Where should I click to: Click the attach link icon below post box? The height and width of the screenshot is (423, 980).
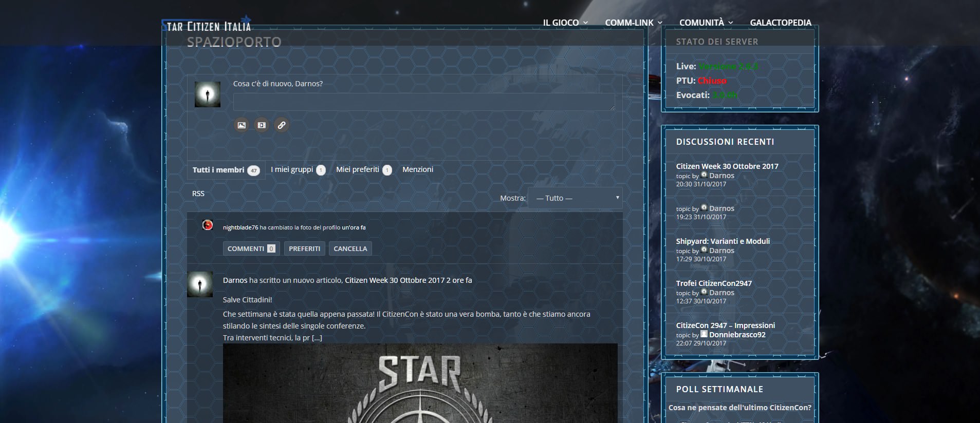pyautogui.click(x=282, y=125)
